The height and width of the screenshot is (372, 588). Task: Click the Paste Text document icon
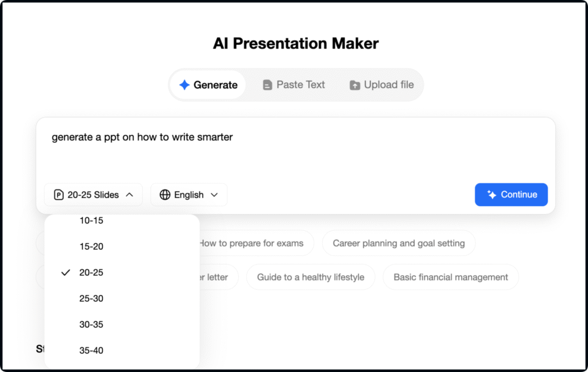click(x=267, y=85)
